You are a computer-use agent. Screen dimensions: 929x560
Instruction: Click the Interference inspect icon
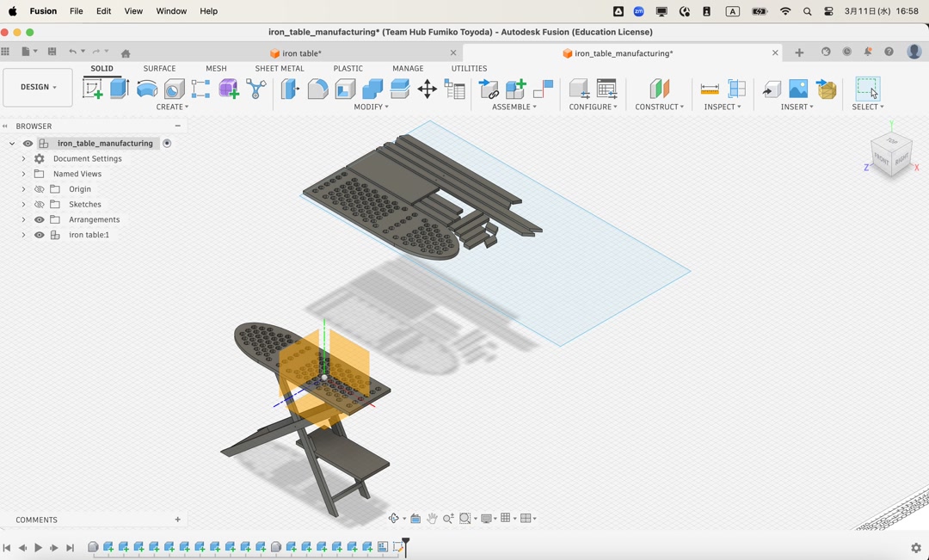click(736, 89)
